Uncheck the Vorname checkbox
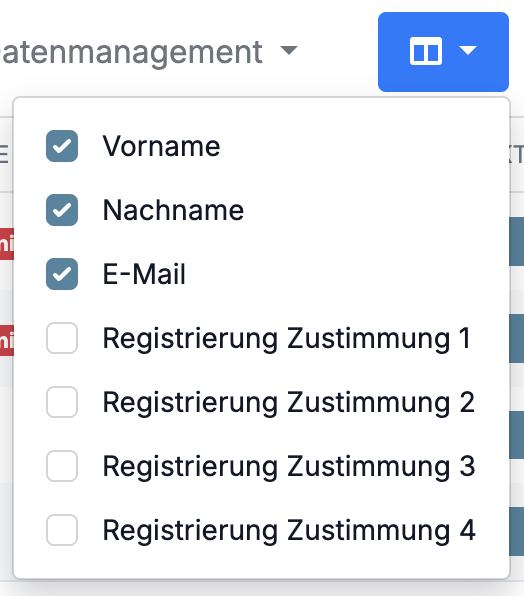This screenshot has width=524, height=596. 62,146
